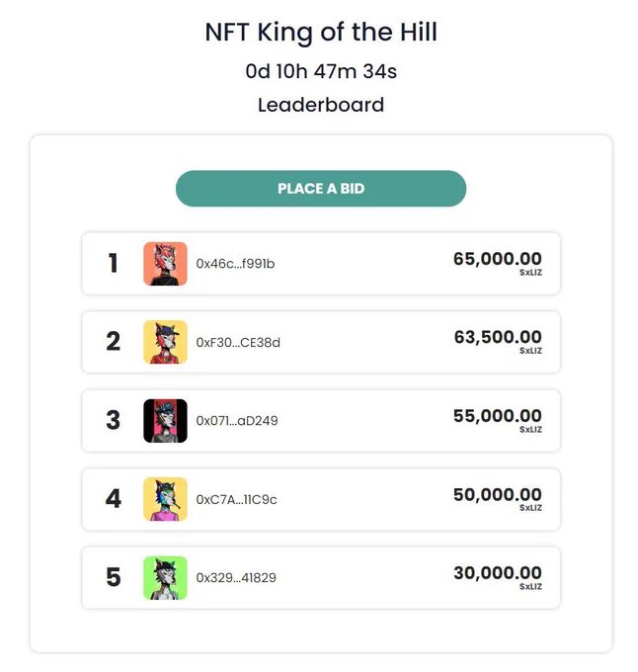Select the rank 3 black-background wolf avatar
This screenshot has width=638, height=672.
click(165, 420)
